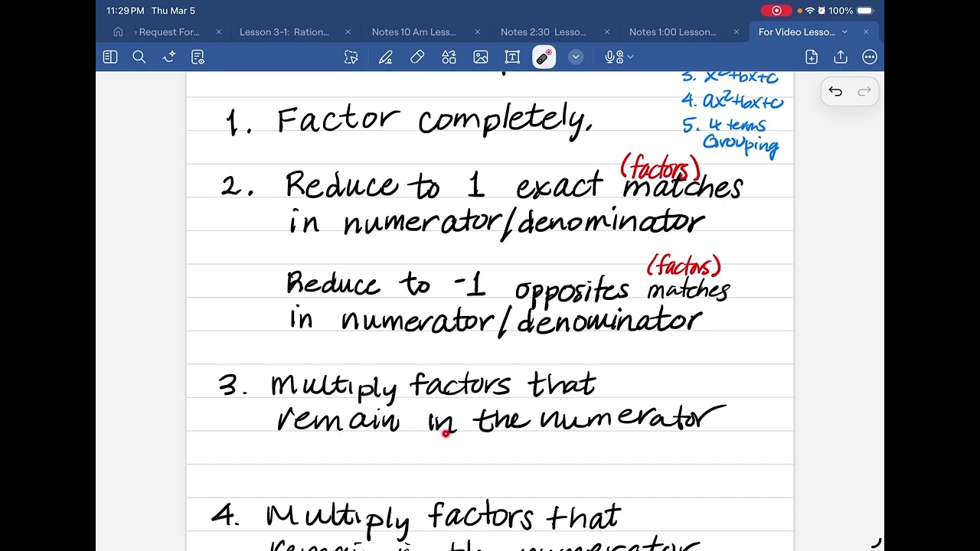Tap the blue '4 terms' note
The width and height of the screenshot is (980, 551).
(x=737, y=125)
